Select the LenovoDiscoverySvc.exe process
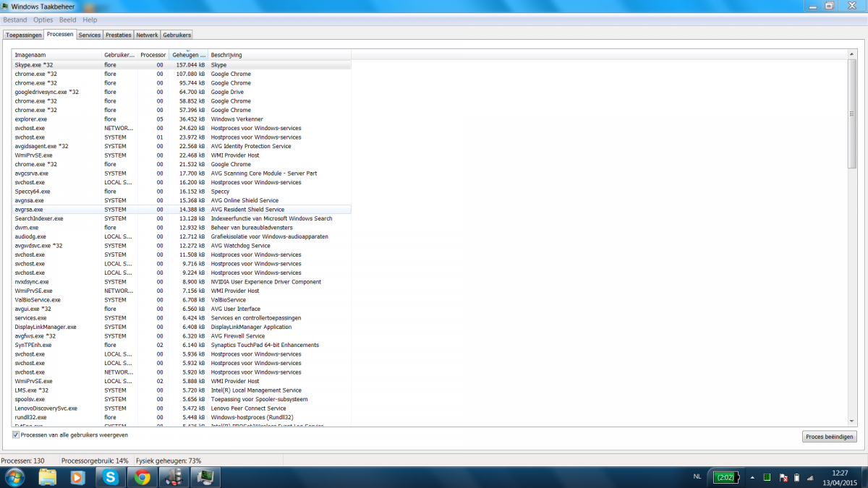The width and height of the screenshot is (868, 488). 182,408
